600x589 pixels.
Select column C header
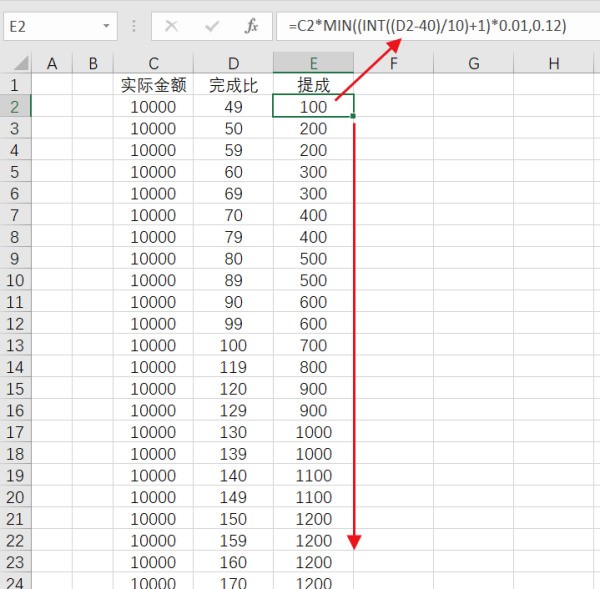tap(153, 64)
